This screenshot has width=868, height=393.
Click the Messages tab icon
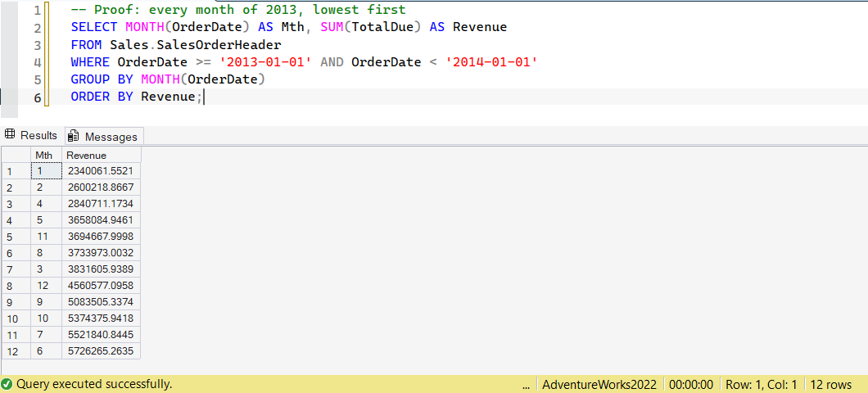coord(74,136)
